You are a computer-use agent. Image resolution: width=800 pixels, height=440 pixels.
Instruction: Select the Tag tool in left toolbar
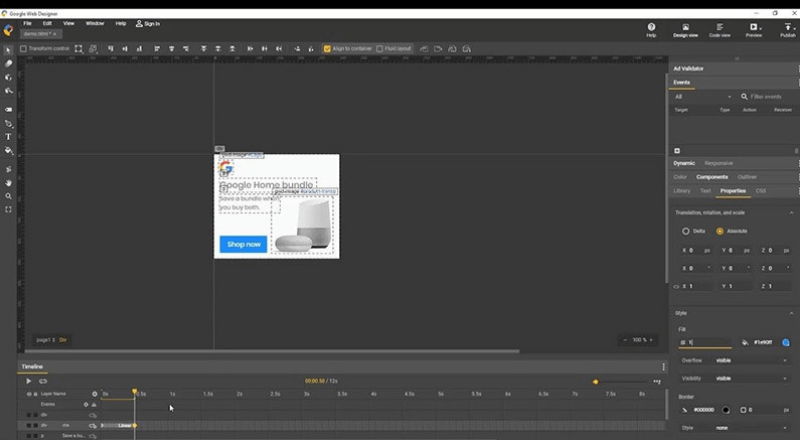pos(8,110)
